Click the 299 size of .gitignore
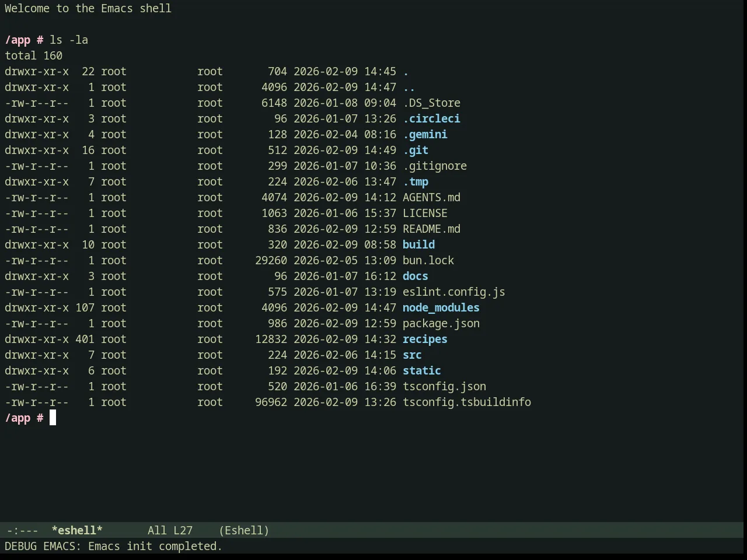747x560 pixels. point(277,166)
